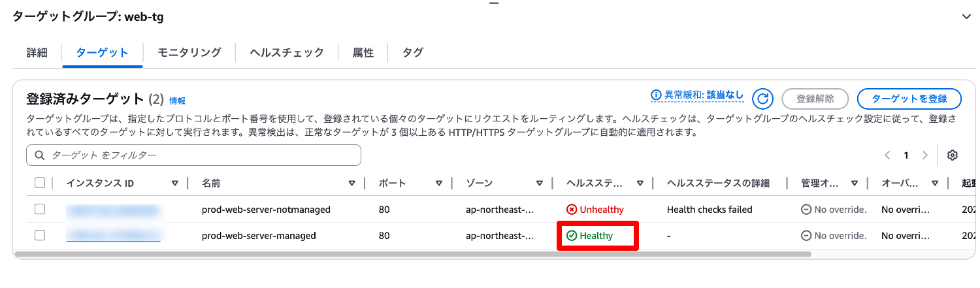Screen dimensions: 980x288
Task: Select all targets checkbox in header
Action: tap(40, 183)
